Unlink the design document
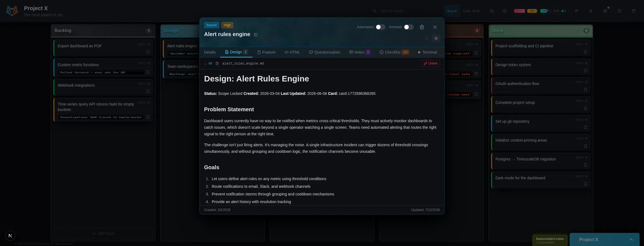Viewport: 644px width, 246px height. (x=430, y=63)
